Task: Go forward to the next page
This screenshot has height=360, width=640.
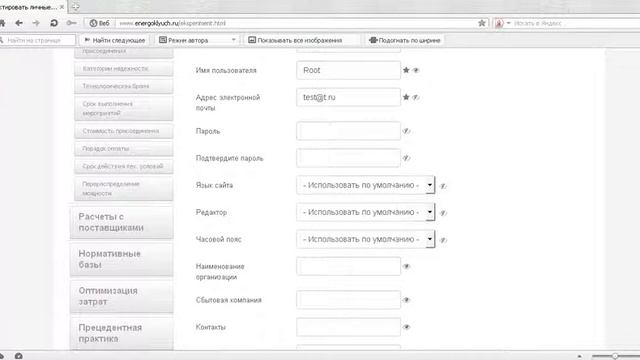Action: (x=36, y=23)
